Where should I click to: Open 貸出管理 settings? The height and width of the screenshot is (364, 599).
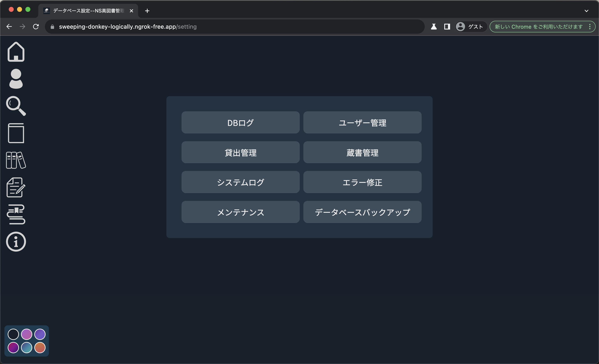click(240, 152)
